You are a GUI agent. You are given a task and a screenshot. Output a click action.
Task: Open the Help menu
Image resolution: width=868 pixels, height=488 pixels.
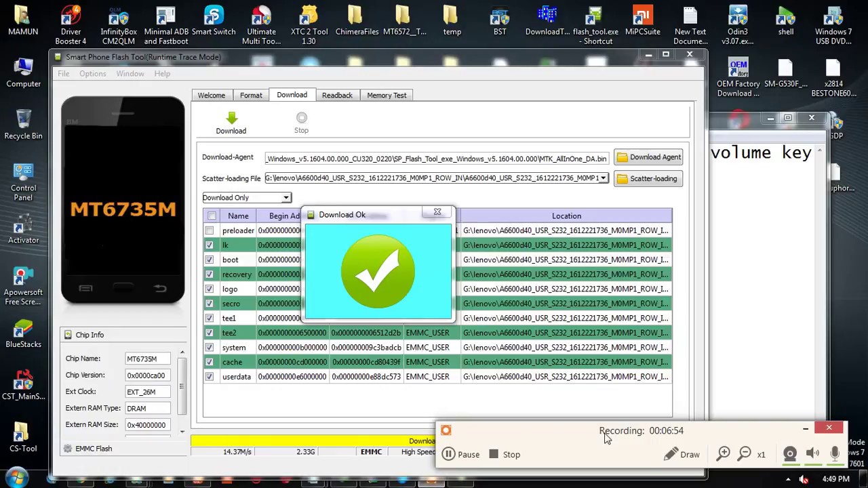[x=162, y=73]
